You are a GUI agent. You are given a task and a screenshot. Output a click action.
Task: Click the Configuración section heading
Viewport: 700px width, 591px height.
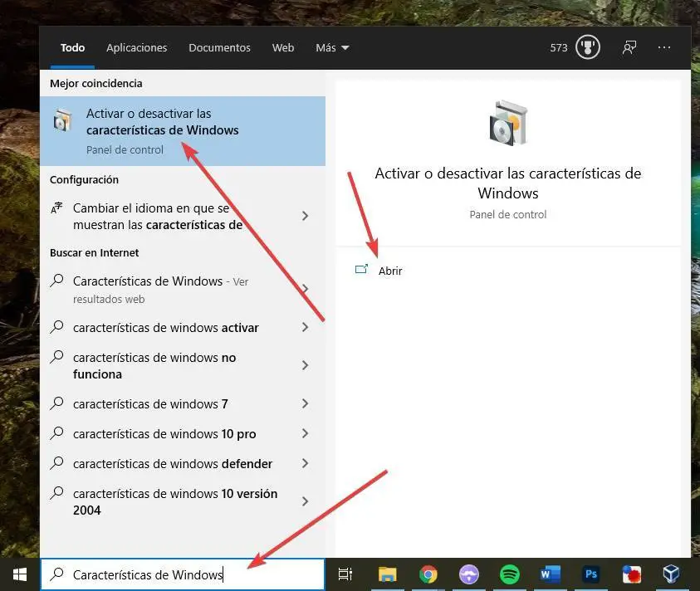85,180
